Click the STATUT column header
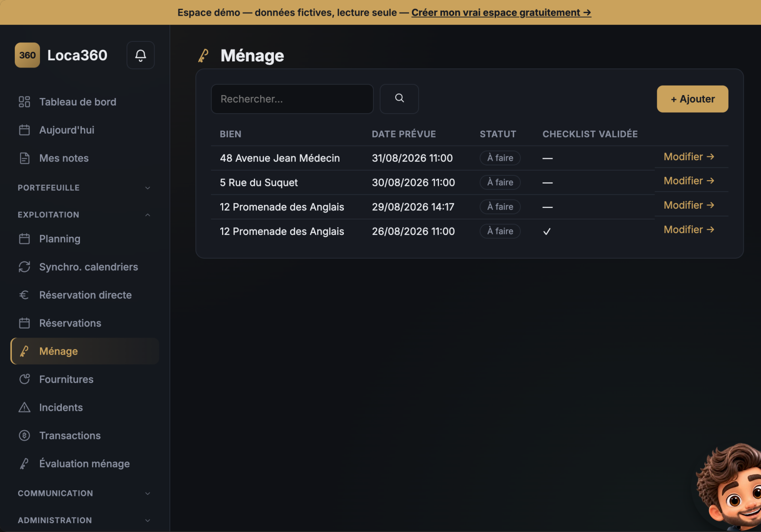 point(498,134)
